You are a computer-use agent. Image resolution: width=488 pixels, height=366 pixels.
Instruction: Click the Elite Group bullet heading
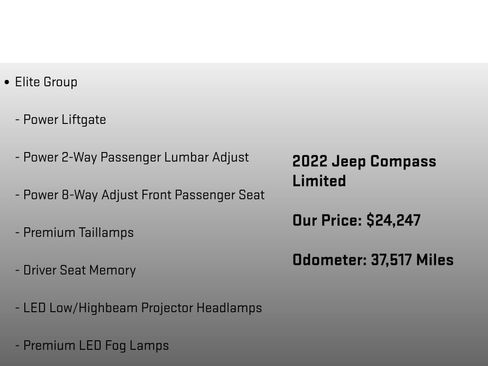[x=46, y=82]
